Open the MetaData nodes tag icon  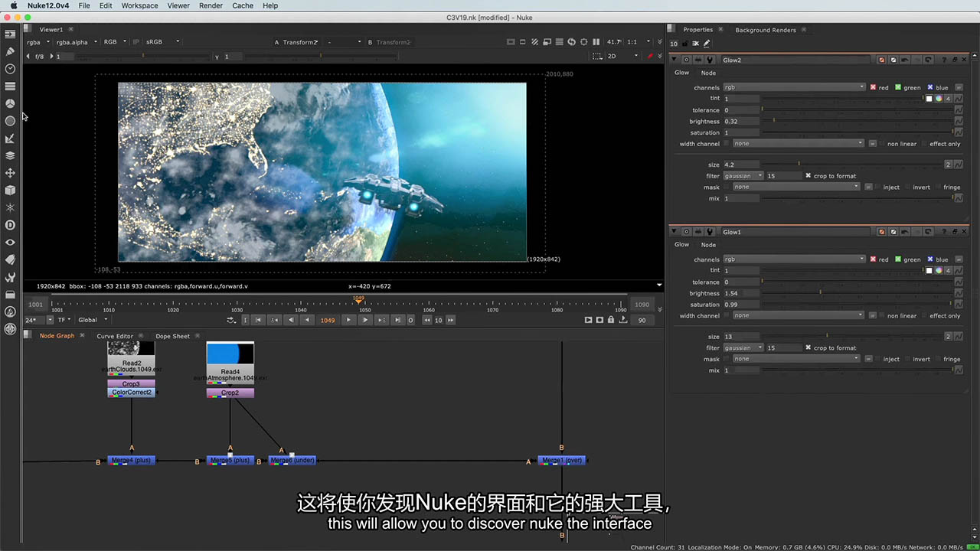[x=10, y=259]
